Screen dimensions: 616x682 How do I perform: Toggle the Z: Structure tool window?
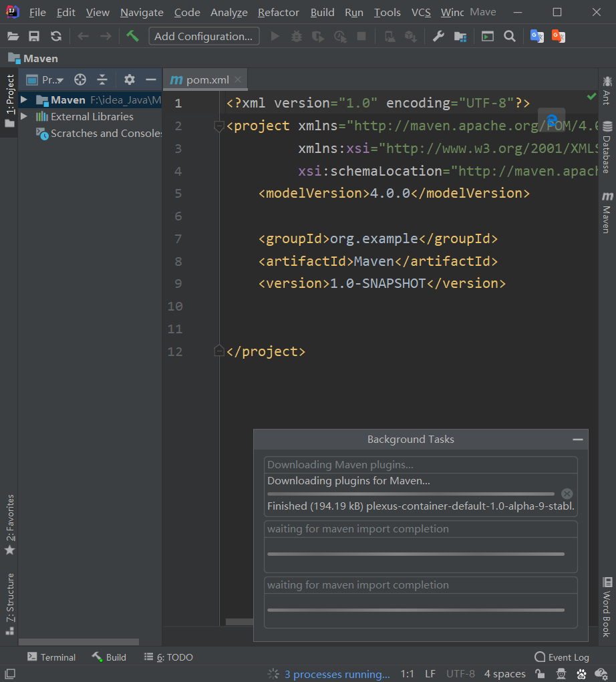pyautogui.click(x=9, y=604)
